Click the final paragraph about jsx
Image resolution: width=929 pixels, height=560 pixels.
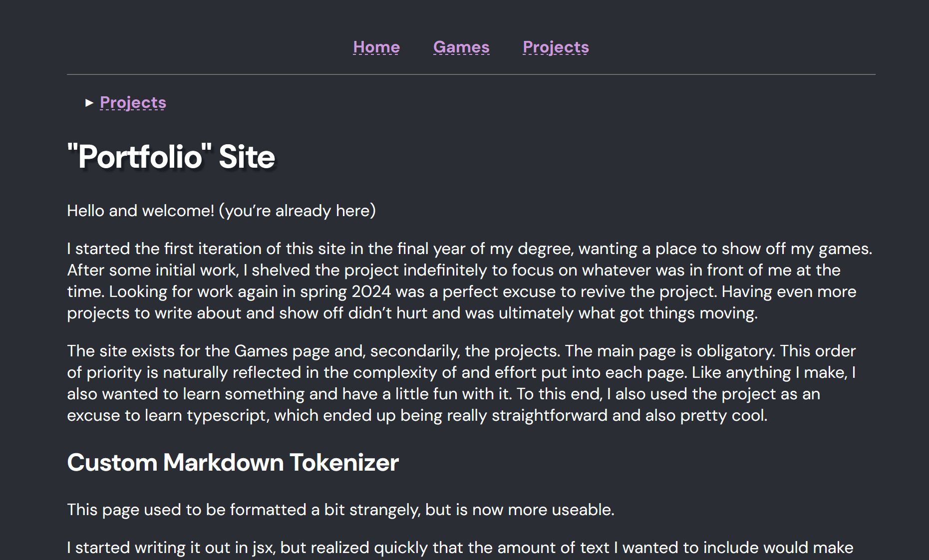[x=449, y=548]
